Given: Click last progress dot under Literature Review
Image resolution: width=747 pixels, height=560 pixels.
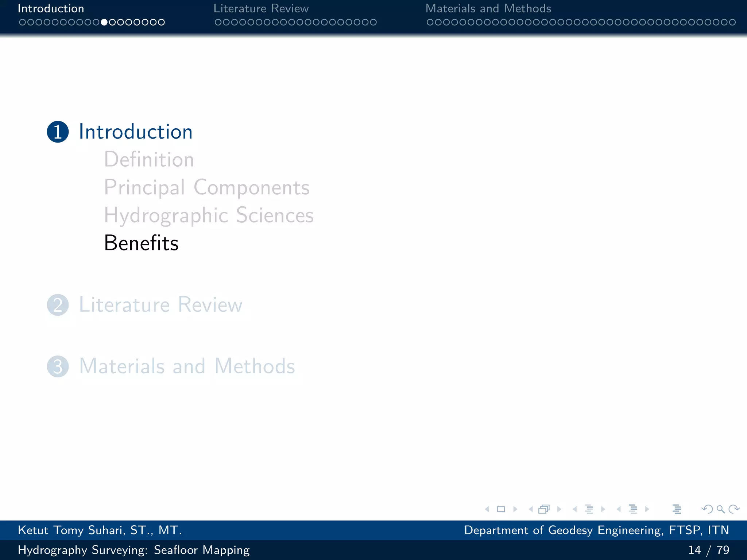Looking at the screenshot, I should 373,22.
